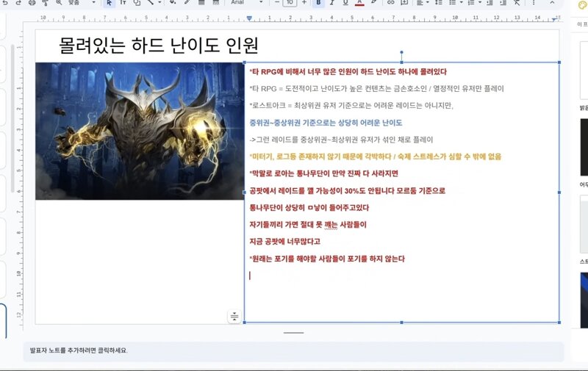Click the line *막말로 로아는 통나무단이 만약 진짜 다 사라지면
The height and width of the screenshot is (371, 588).
click(x=323, y=173)
